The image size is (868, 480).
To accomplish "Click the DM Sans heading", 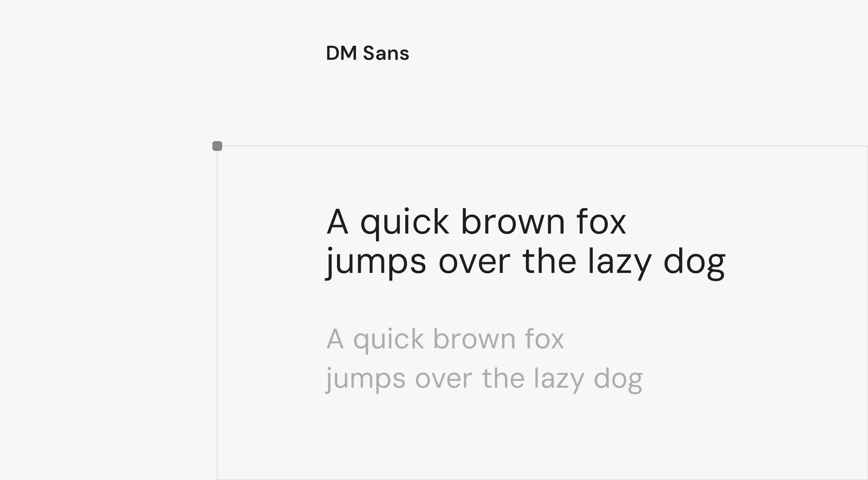I will pyautogui.click(x=367, y=53).
